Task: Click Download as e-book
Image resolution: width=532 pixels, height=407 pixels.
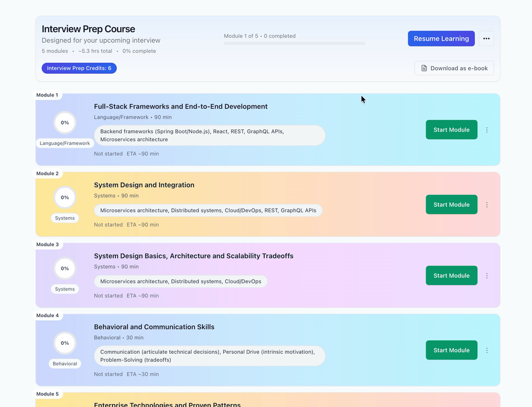Action: tap(454, 68)
